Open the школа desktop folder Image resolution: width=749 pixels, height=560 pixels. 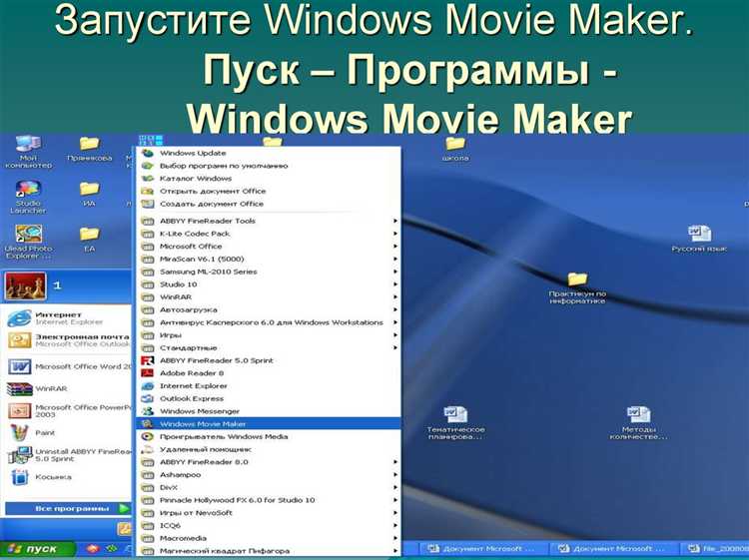pos(455,149)
